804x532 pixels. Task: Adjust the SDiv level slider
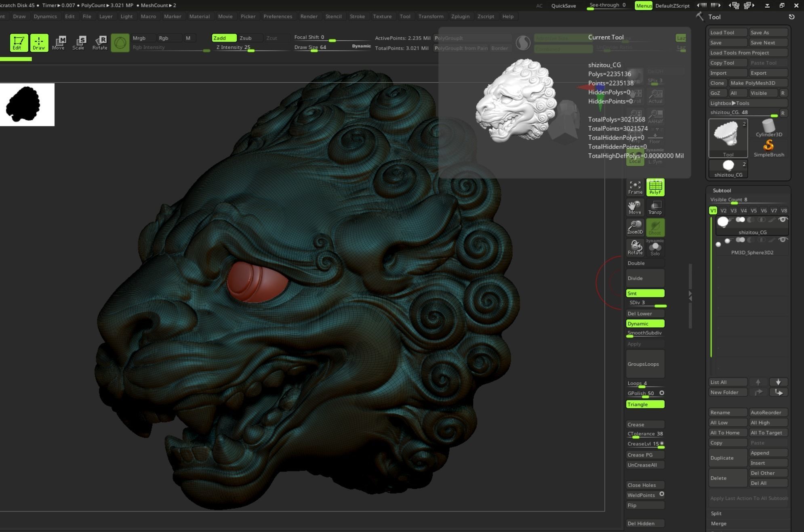pos(645,303)
